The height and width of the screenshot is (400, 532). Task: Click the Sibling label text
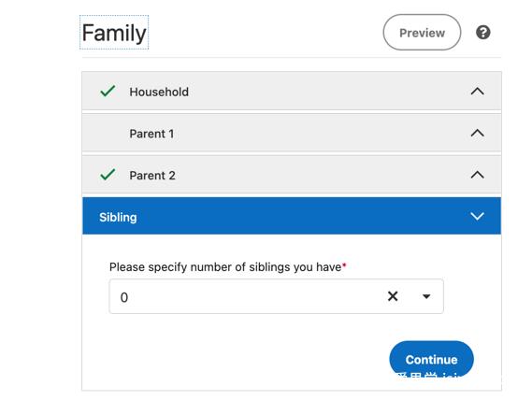pos(118,217)
